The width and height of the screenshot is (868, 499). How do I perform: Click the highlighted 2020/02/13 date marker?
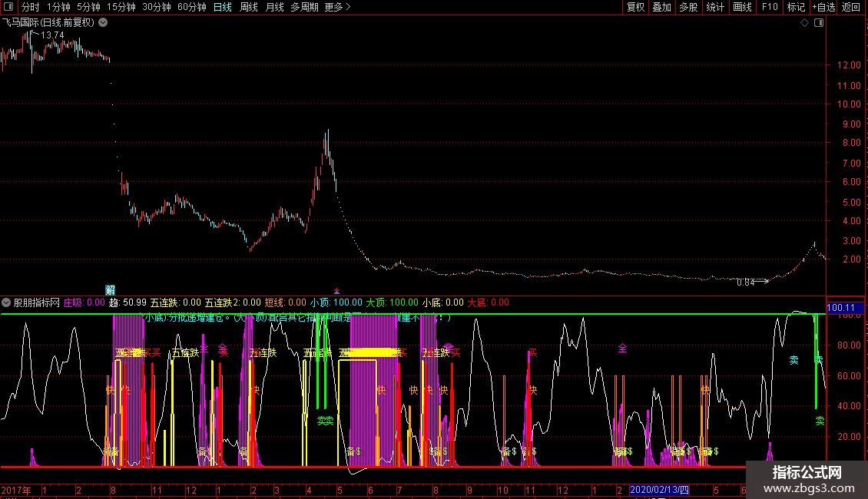pos(659,490)
